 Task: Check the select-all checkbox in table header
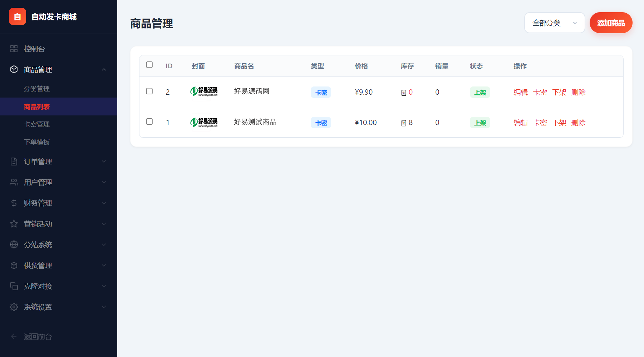coord(149,65)
